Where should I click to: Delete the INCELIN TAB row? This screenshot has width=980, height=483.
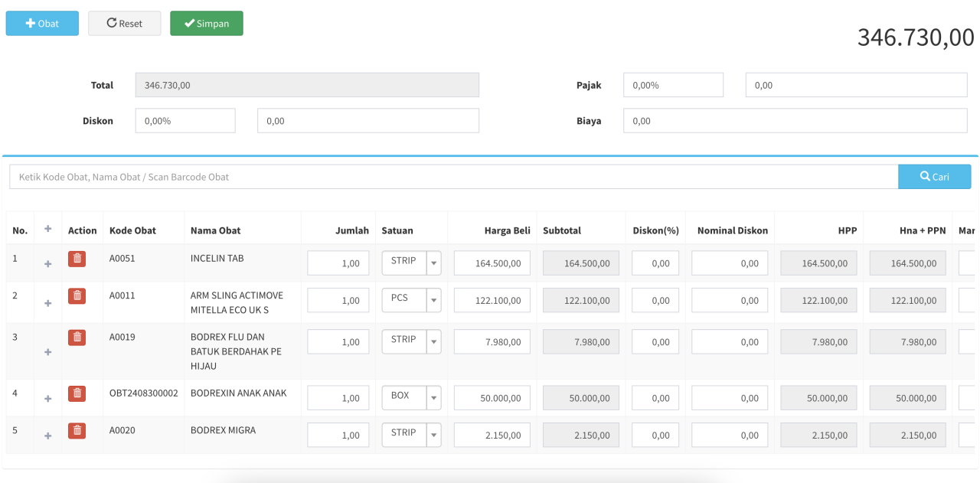(x=77, y=259)
